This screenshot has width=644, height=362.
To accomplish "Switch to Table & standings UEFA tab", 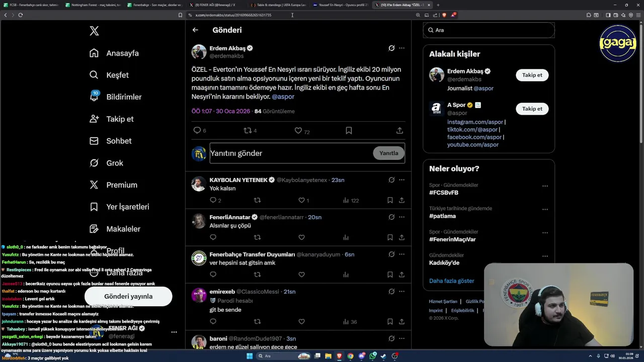I will click(x=278, y=5).
